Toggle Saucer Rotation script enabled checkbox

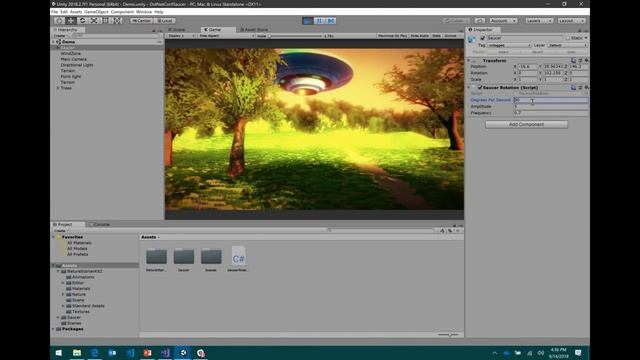pyautogui.click(x=480, y=87)
